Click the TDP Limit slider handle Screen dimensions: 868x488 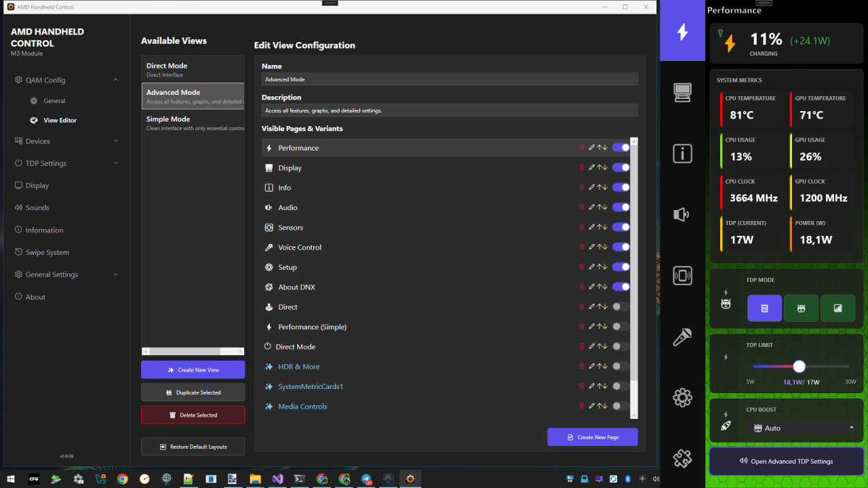(799, 366)
